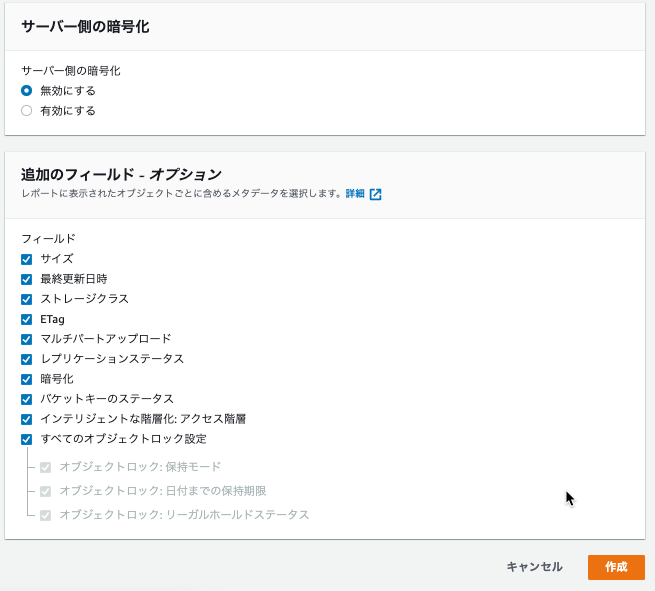The width and height of the screenshot is (655, 591).
Task: Toggle the 最終更新日時 checkbox
Action: 26,279
